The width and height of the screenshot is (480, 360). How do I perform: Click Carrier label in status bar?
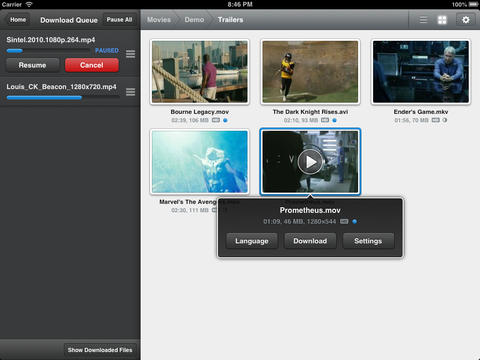point(12,4)
